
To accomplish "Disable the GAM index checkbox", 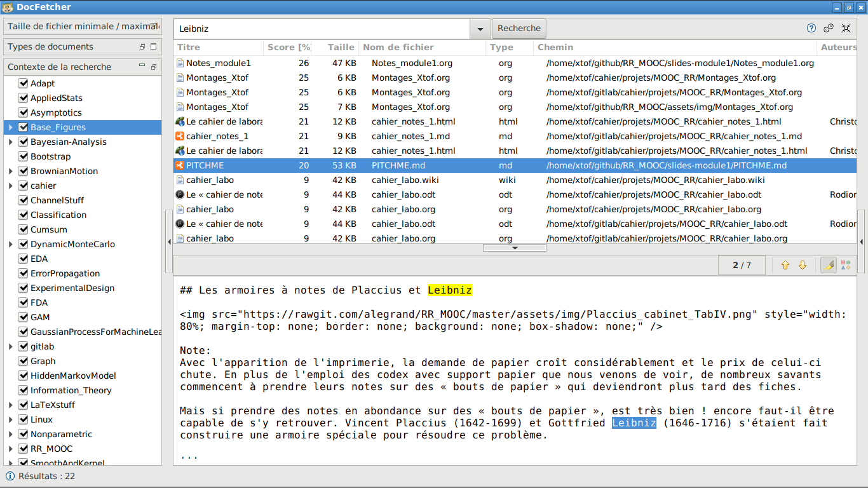I will [24, 317].
